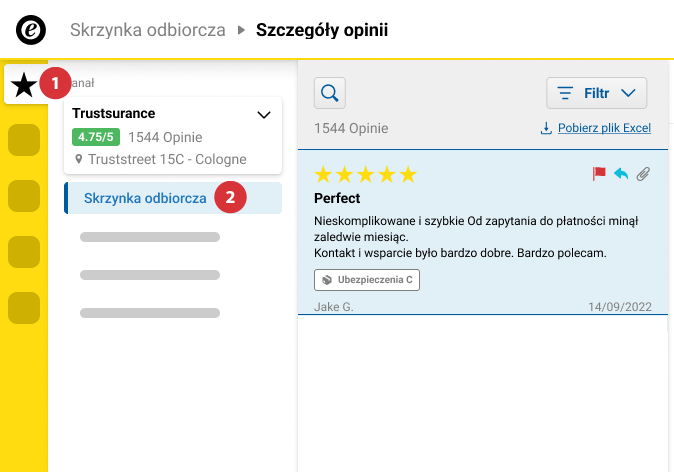This screenshot has width=674, height=472.
Task: Click the paperclip attachment icon
Action: 643,174
